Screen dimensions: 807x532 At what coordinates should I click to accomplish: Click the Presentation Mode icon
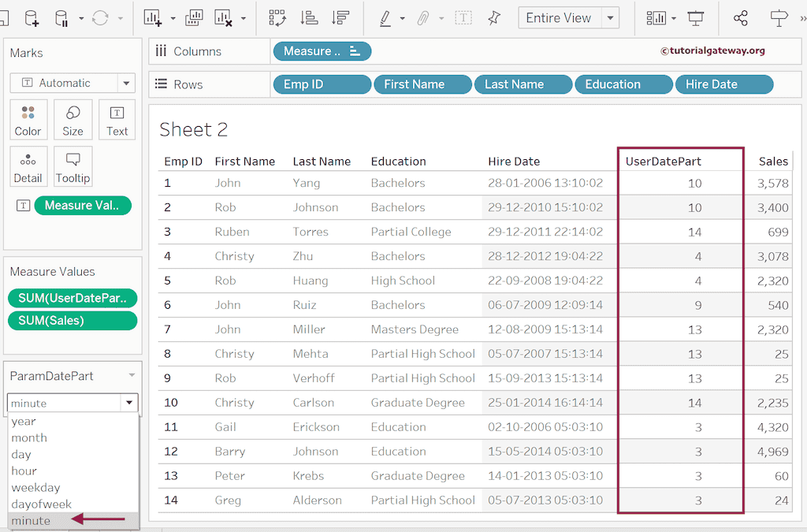pos(696,18)
